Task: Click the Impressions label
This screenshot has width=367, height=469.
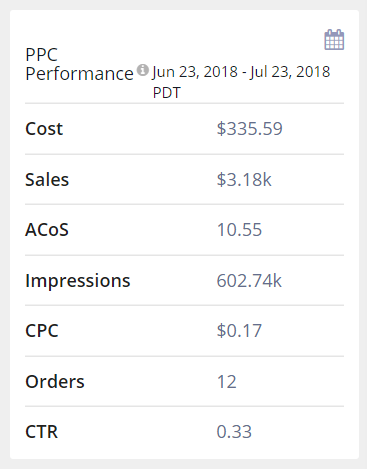Action: (x=78, y=281)
